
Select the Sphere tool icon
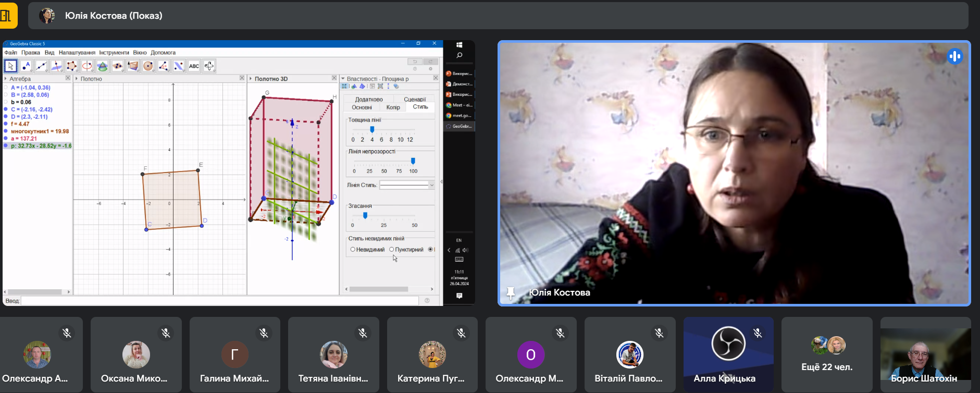click(x=148, y=66)
